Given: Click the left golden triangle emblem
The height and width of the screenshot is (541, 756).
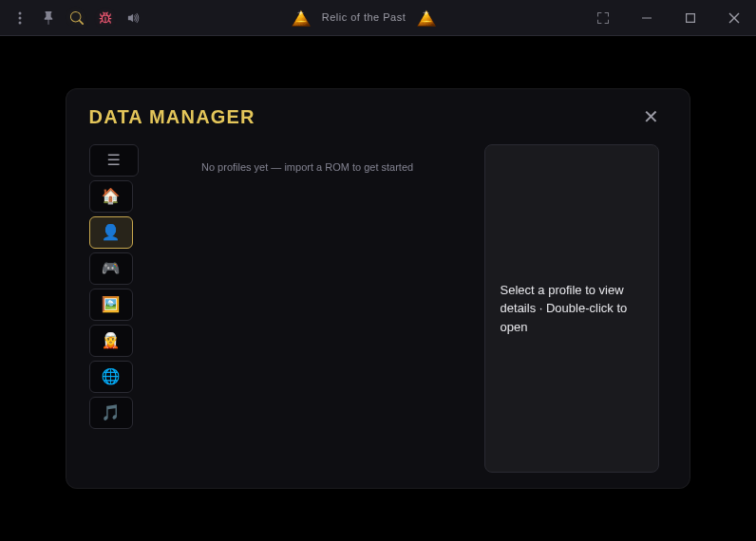Looking at the screenshot, I should tap(301, 18).
